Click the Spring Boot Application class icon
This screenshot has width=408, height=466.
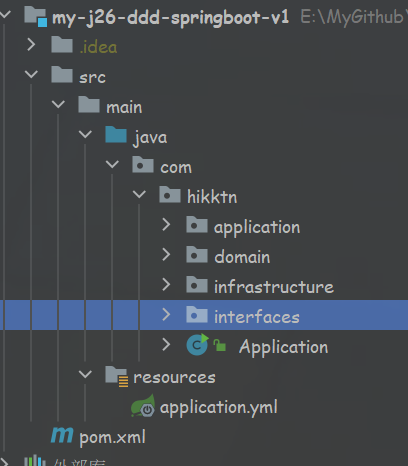coord(197,345)
